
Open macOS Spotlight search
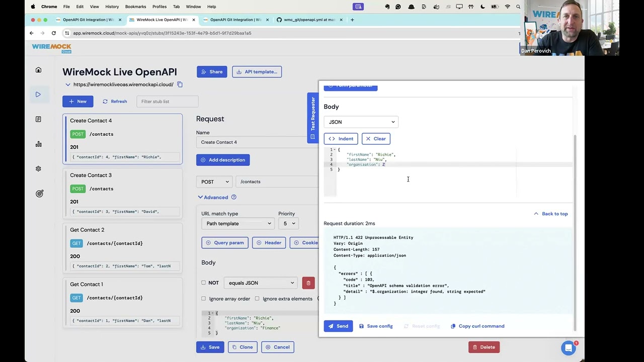pos(518,7)
